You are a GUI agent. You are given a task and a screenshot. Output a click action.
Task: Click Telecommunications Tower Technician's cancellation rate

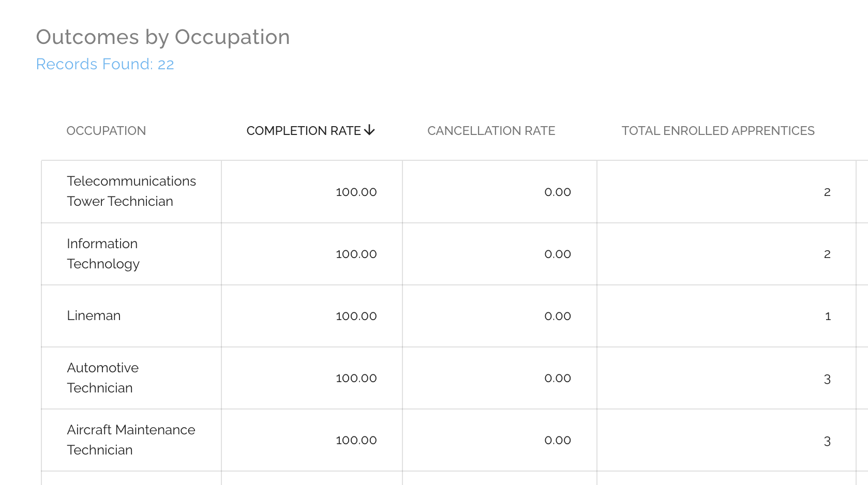pyautogui.click(x=557, y=192)
